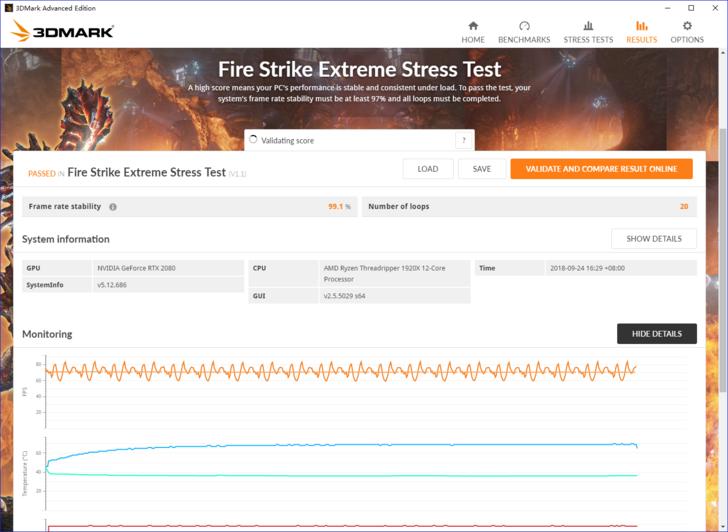Open the Stress Tests chart icon
Screen dimensions: 728x532
(588, 26)
